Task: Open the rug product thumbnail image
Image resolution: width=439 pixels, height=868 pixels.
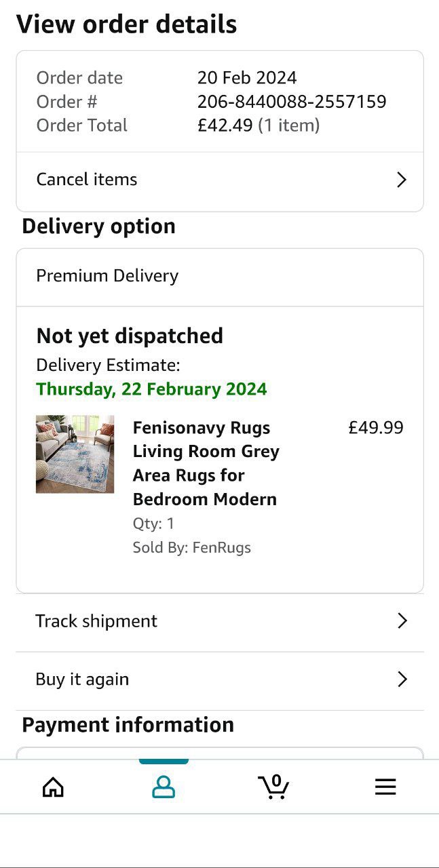Action: pyautogui.click(x=75, y=454)
